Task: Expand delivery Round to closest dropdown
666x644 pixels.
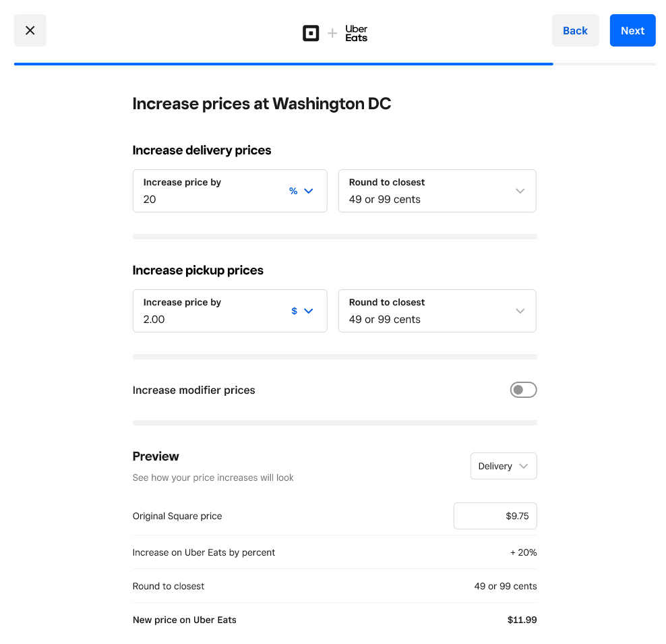Action: coord(437,191)
